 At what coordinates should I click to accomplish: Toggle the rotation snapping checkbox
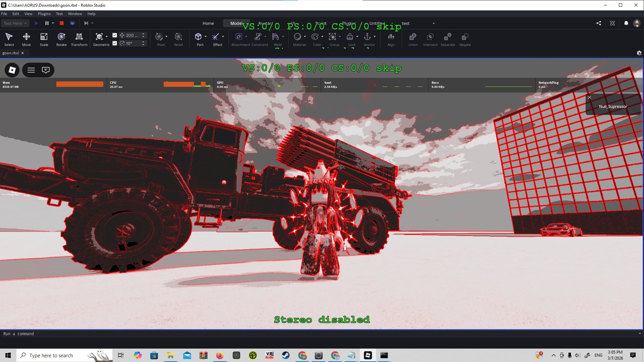(x=115, y=43)
